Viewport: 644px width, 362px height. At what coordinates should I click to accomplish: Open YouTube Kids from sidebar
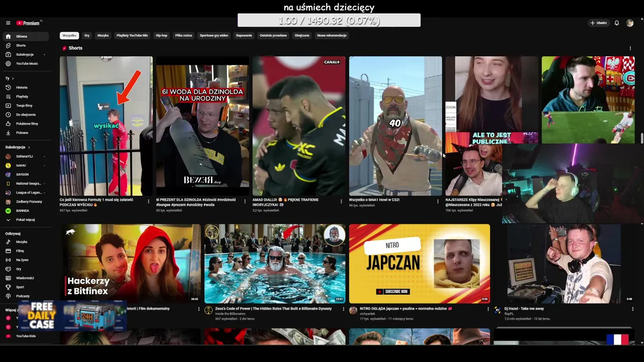25,336
